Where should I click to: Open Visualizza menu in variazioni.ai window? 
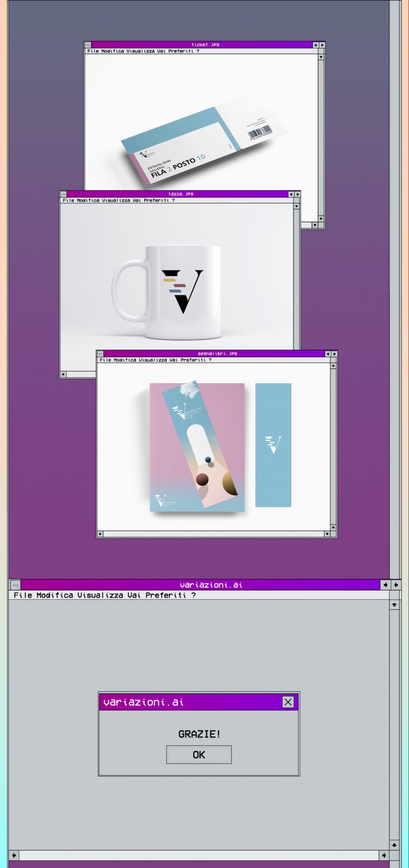pyautogui.click(x=101, y=595)
